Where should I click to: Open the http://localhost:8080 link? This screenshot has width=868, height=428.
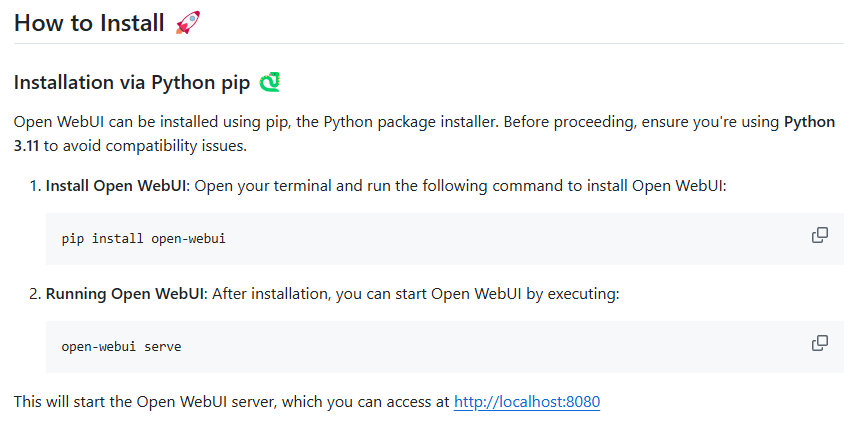coord(526,402)
